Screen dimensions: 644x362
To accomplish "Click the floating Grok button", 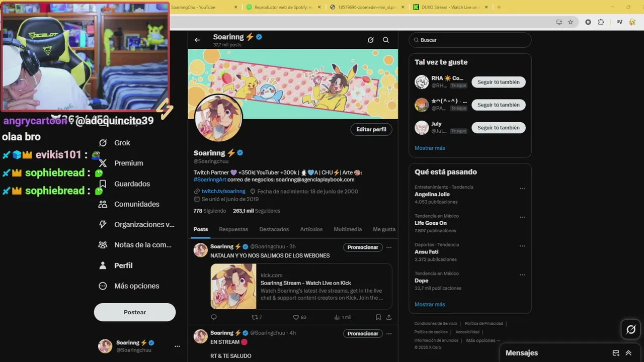I will click(x=631, y=330).
